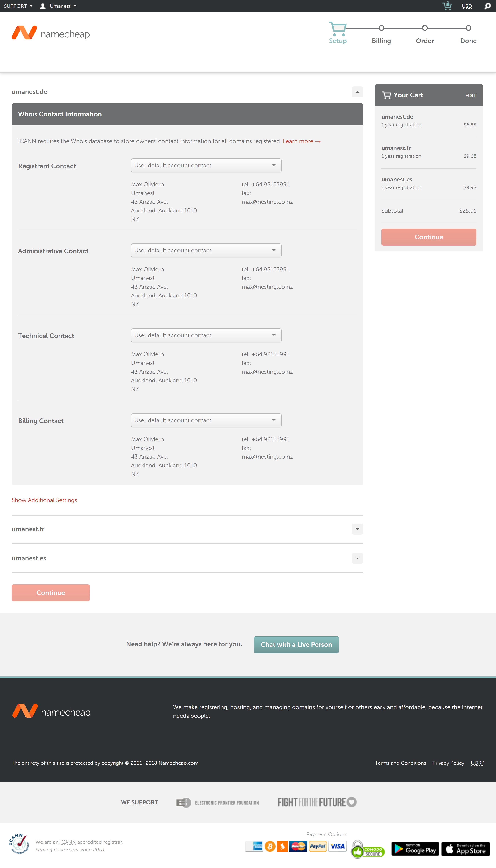Viewport: 496px width, 868px height.
Task: Open Registrant Contact dropdown
Action: pyautogui.click(x=206, y=165)
